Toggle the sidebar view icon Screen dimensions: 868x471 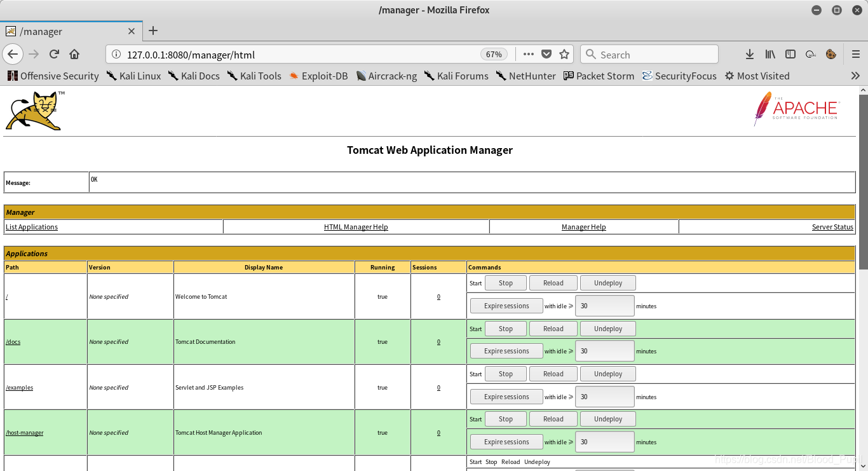tap(790, 54)
